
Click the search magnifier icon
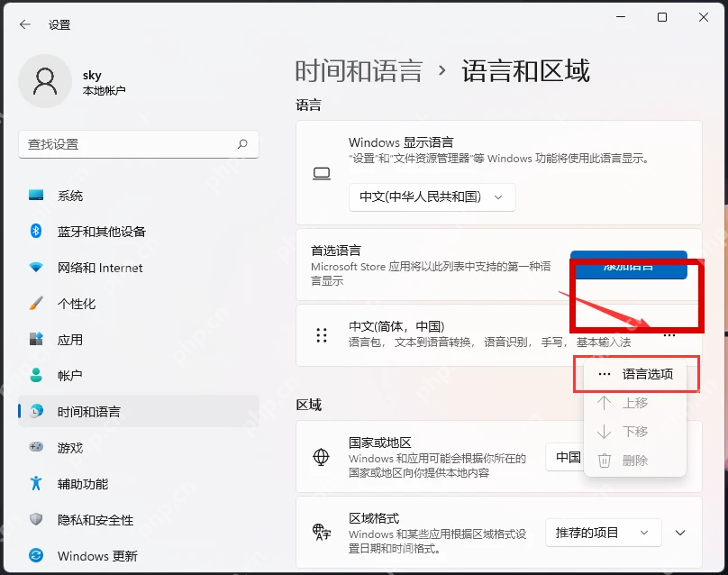(x=242, y=144)
